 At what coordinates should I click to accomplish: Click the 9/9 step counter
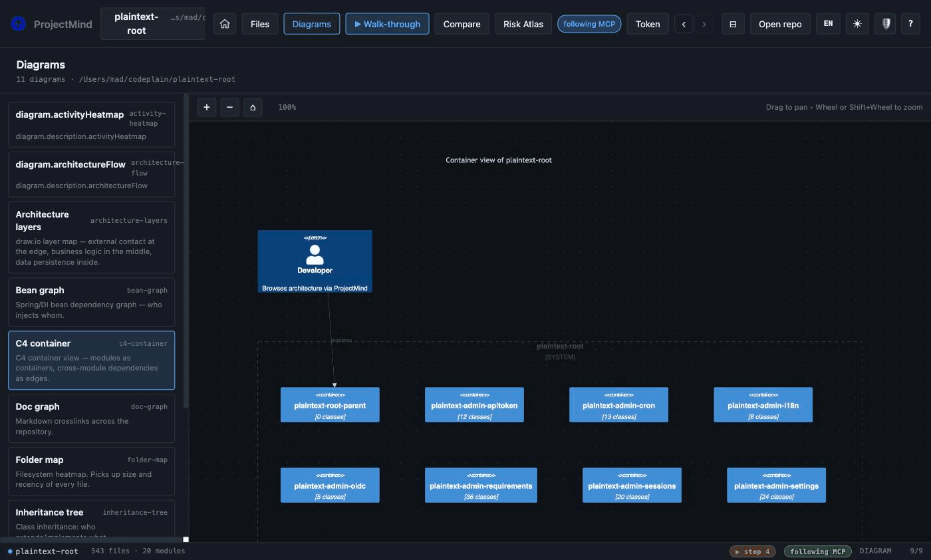pyautogui.click(x=916, y=551)
